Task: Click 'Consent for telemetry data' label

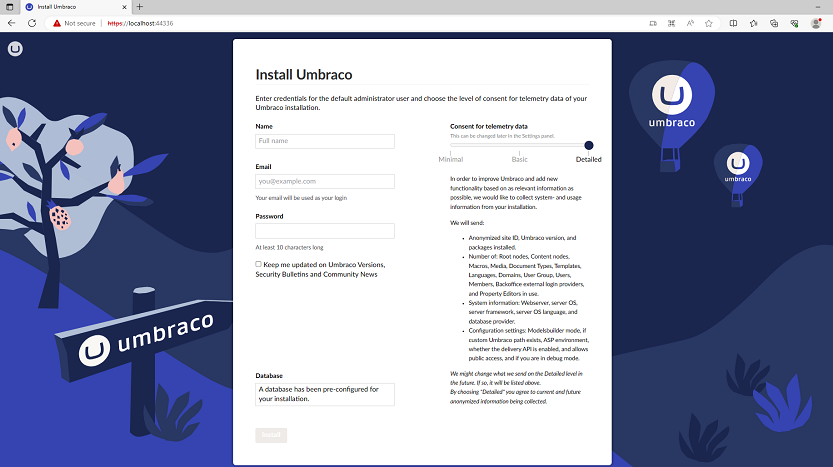Action: pos(489,126)
